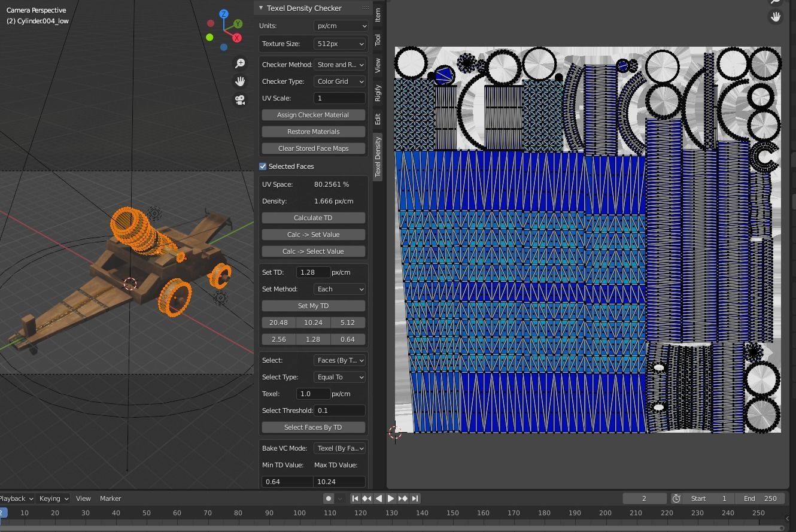Toggle the camera view icon

[x=240, y=100]
